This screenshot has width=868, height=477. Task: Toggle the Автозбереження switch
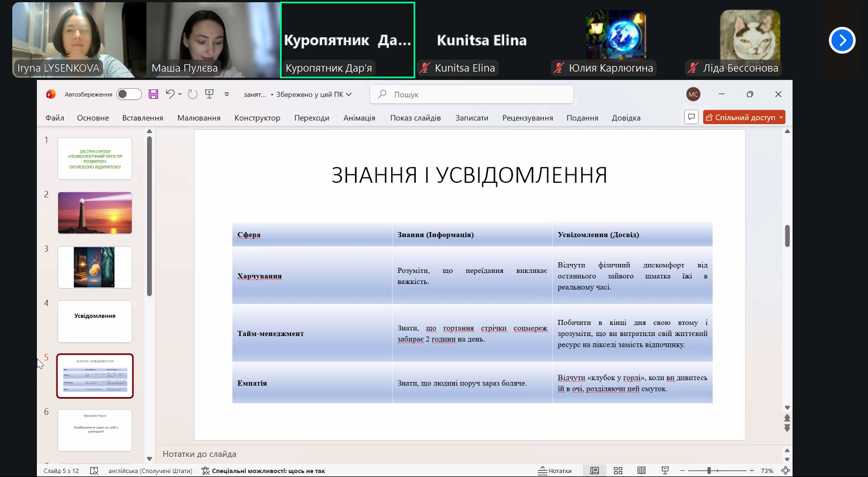129,95
